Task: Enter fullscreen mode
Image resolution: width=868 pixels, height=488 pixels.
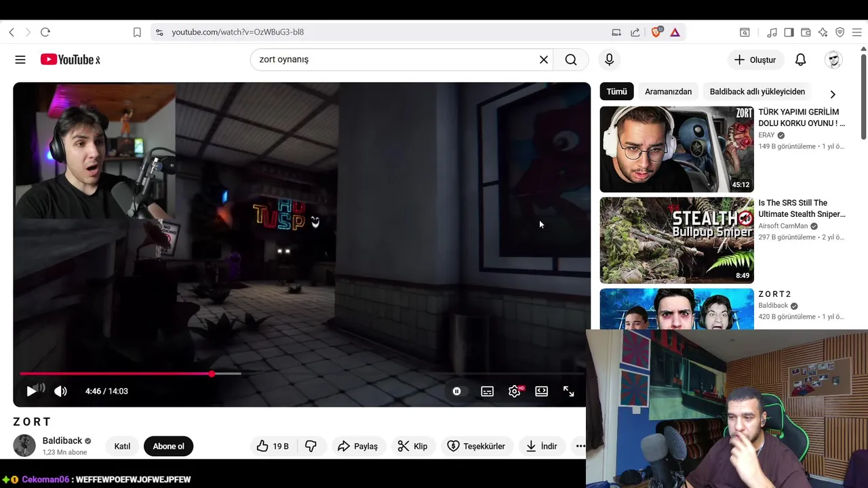Action: point(568,391)
